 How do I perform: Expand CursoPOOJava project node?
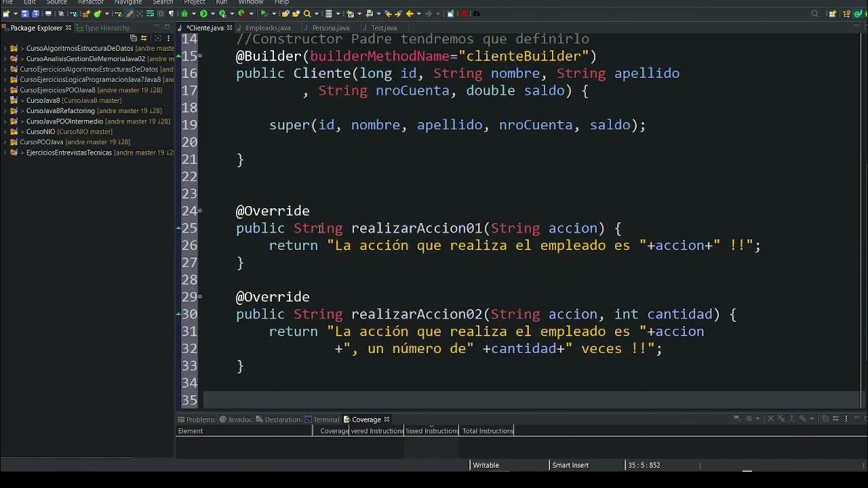(x=5, y=142)
